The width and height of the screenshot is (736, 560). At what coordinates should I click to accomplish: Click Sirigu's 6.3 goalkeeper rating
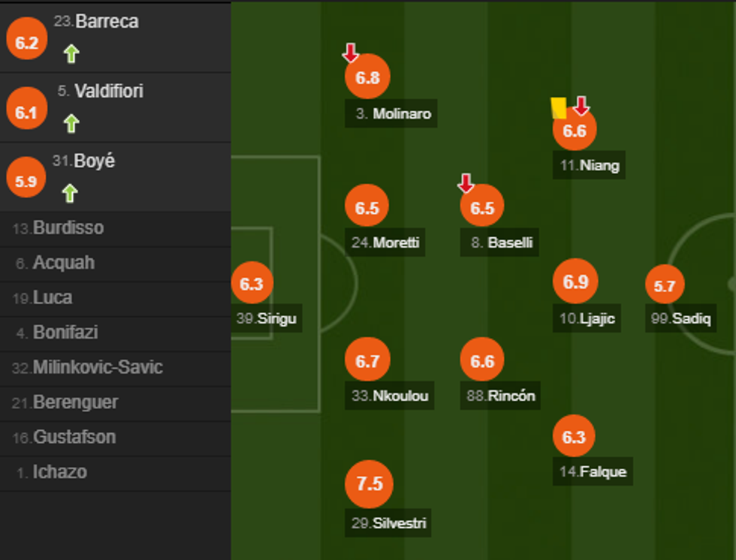point(252,284)
